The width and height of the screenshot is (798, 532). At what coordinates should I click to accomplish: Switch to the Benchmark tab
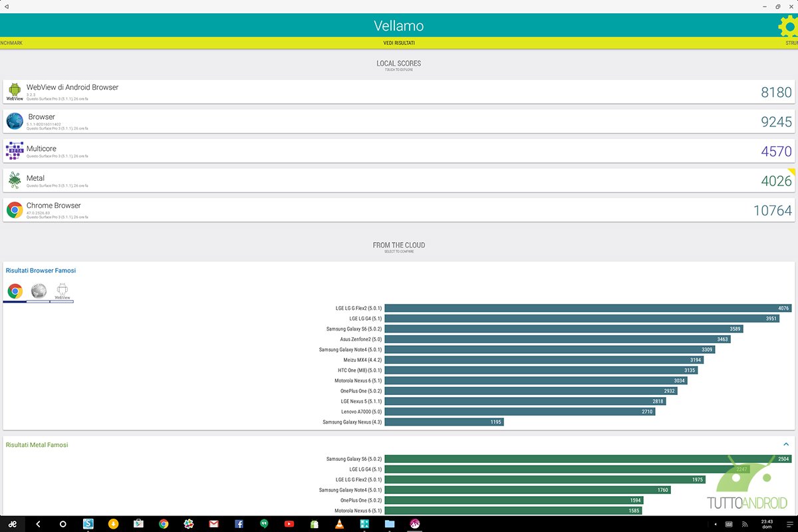11,43
